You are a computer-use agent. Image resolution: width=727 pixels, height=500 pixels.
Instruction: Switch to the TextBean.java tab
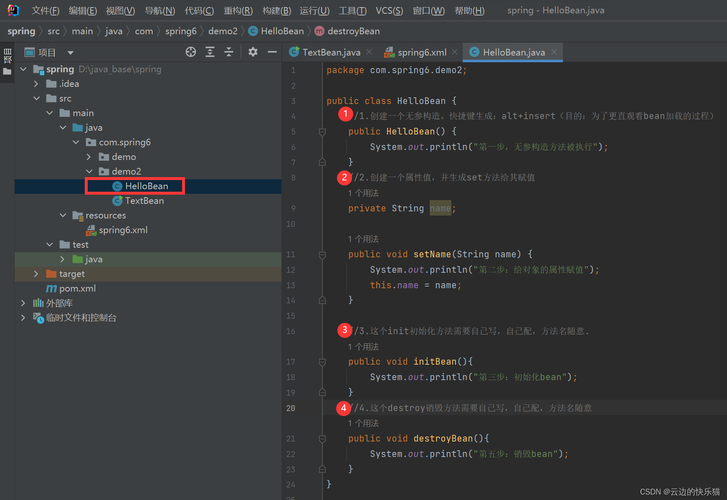tap(331, 52)
